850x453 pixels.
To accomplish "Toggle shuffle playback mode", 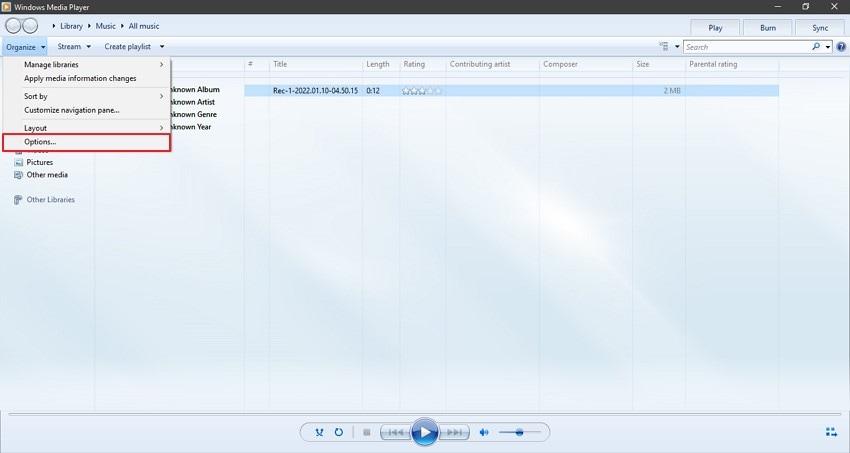I will point(319,432).
